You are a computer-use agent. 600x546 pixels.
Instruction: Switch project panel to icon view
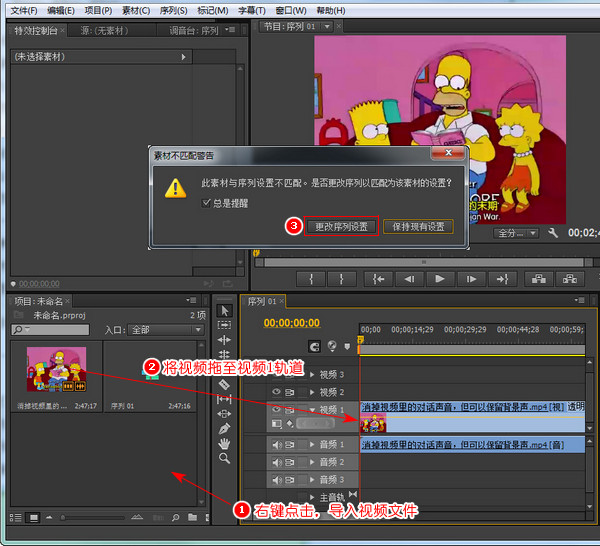33,518
